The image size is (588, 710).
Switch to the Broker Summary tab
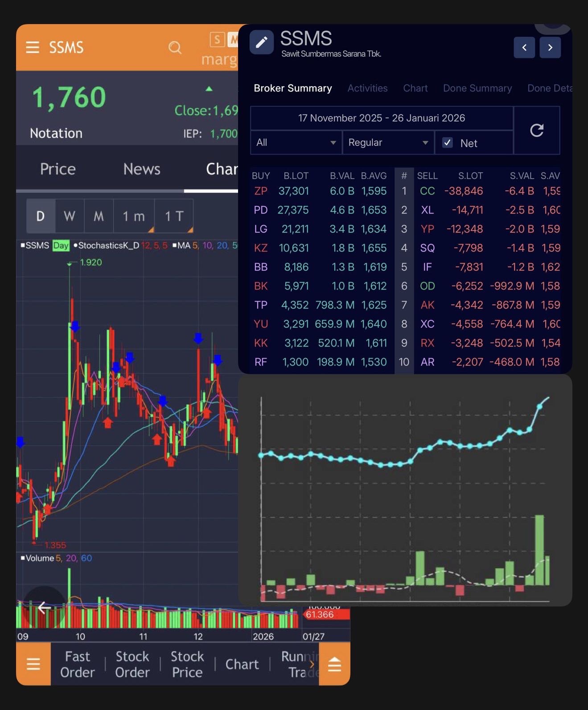pyautogui.click(x=293, y=88)
